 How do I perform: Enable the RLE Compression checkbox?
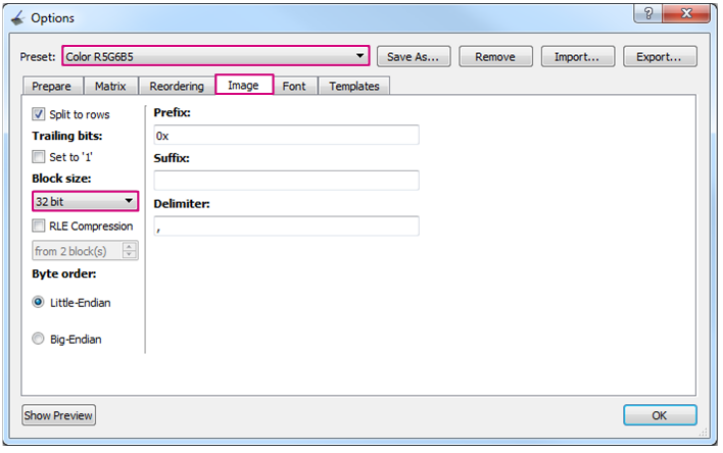click(x=39, y=226)
